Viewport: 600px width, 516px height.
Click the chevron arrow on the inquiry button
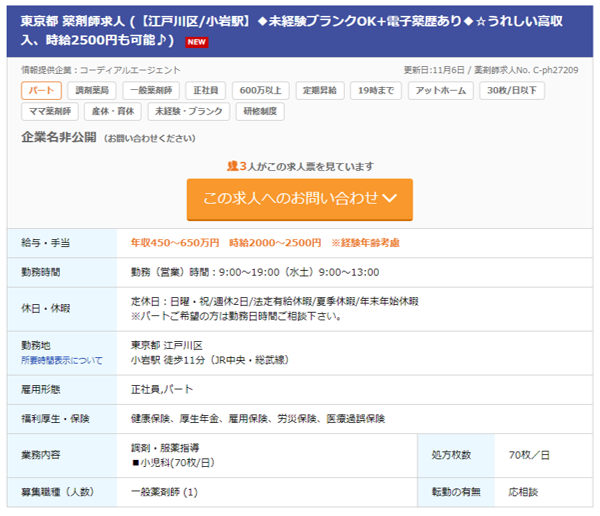pyautogui.click(x=391, y=198)
